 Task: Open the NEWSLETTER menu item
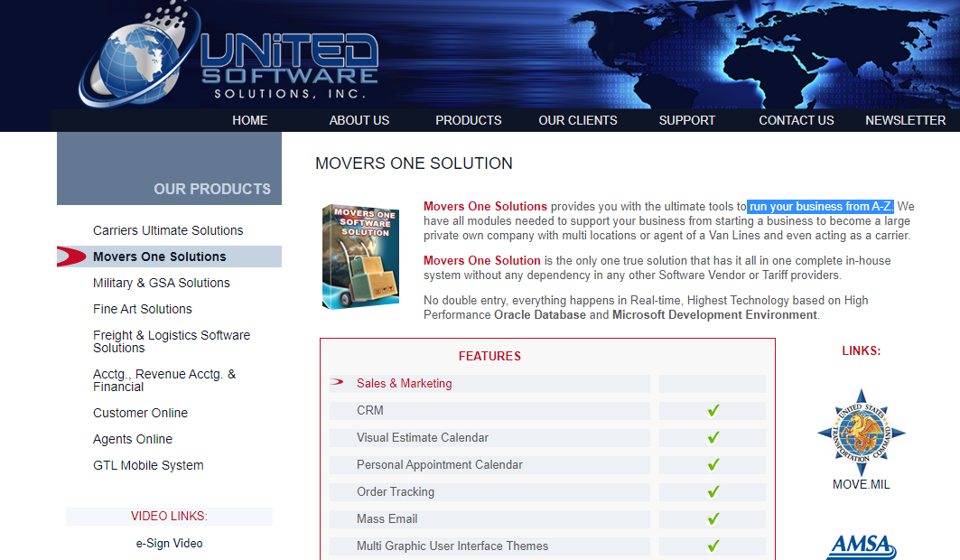coord(906,120)
